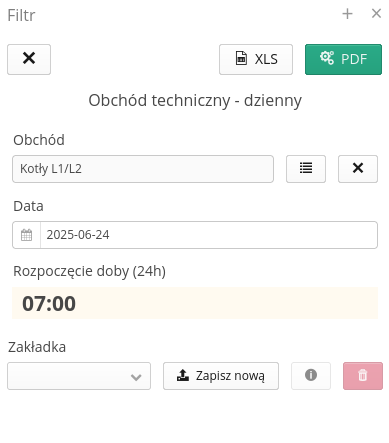Click the XLS file icon

[x=241, y=58]
